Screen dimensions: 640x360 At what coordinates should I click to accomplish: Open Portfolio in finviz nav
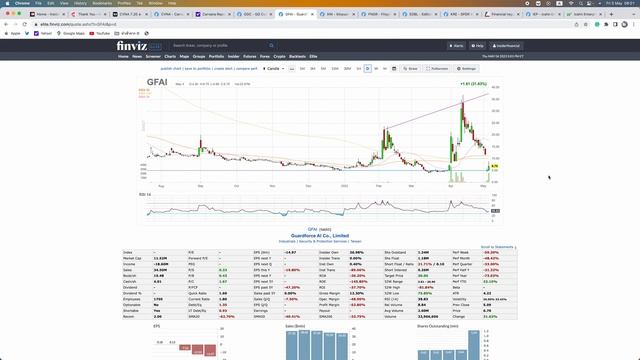tap(216, 56)
